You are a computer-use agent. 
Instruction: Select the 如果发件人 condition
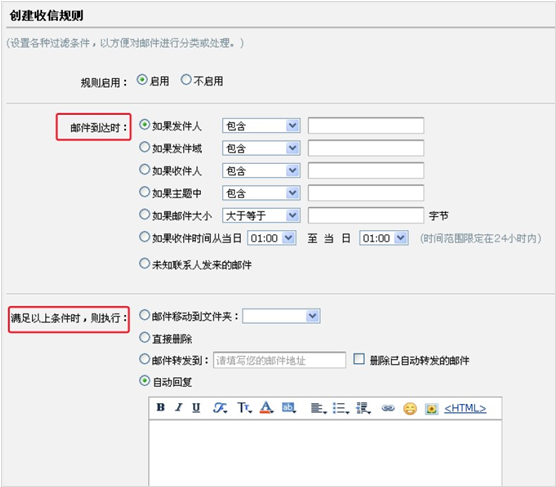coord(144,125)
